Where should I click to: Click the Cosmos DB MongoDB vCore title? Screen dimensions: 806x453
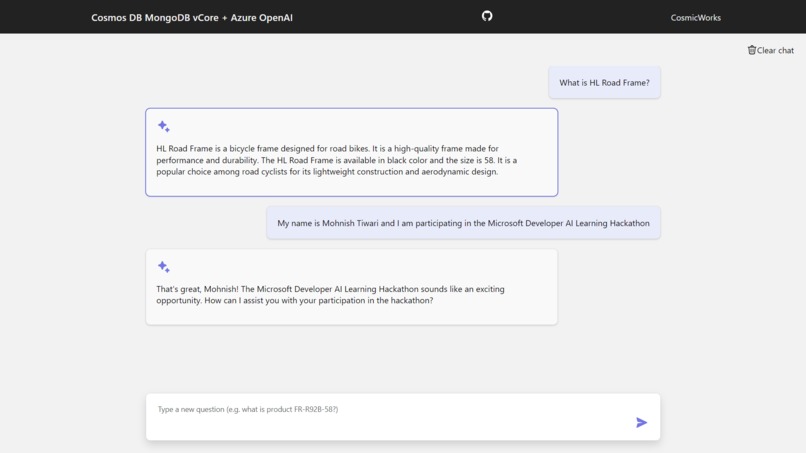pos(192,17)
